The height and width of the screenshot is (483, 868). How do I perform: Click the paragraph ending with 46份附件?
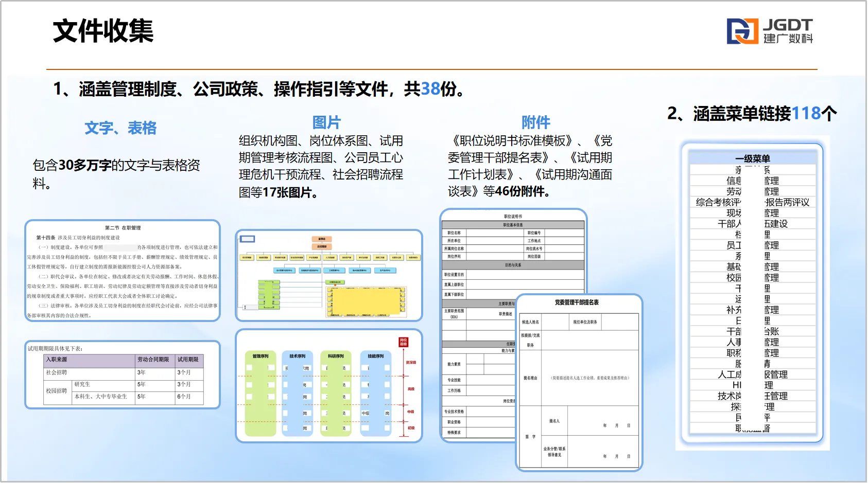click(x=530, y=166)
